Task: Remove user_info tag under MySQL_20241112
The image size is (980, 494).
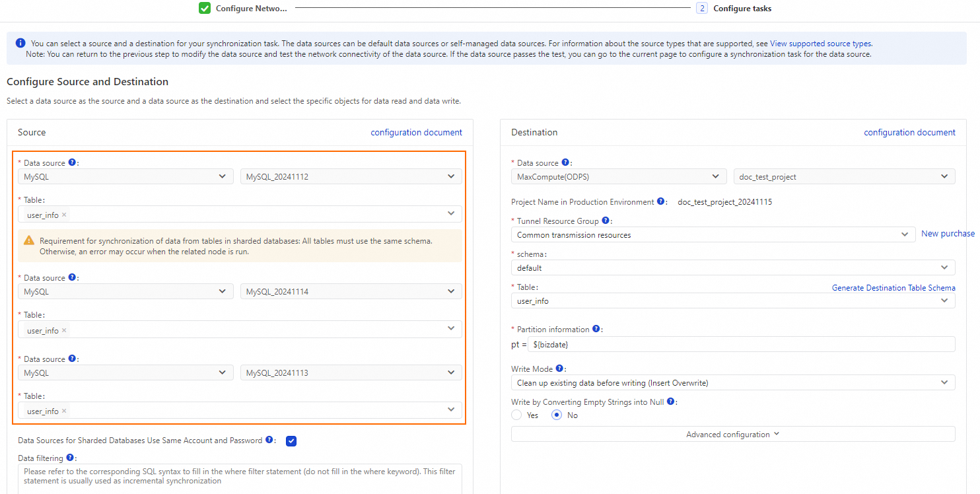Action: pyautogui.click(x=64, y=215)
